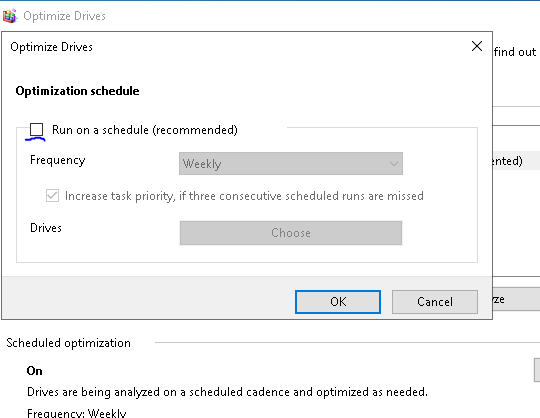Click the Drives label

coord(46,228)
